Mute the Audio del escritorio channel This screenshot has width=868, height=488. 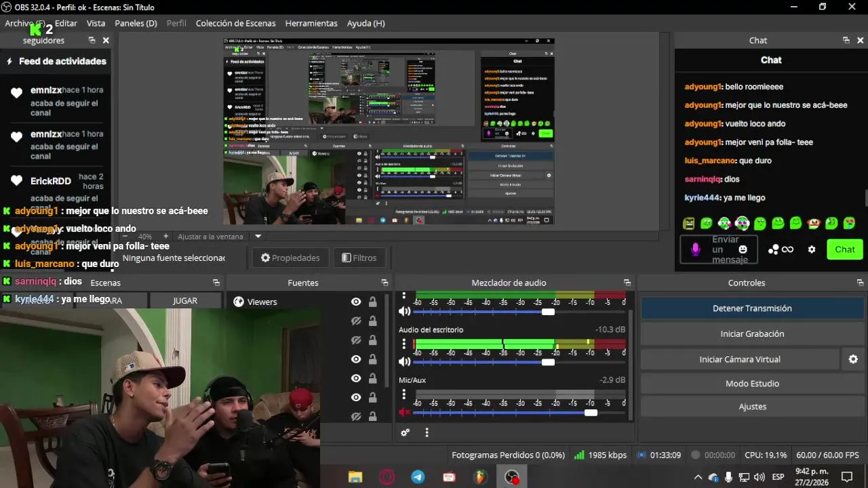(405, 362)
